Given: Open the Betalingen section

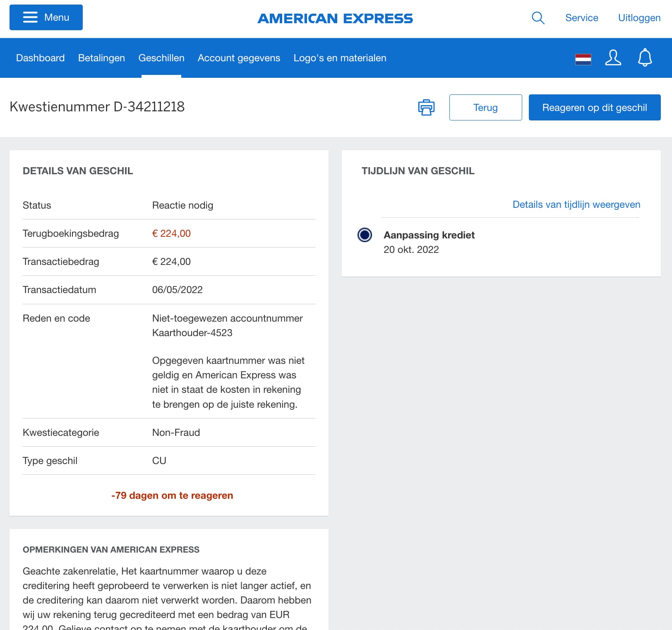Looking at the screenshot, I should click(101, 58).
